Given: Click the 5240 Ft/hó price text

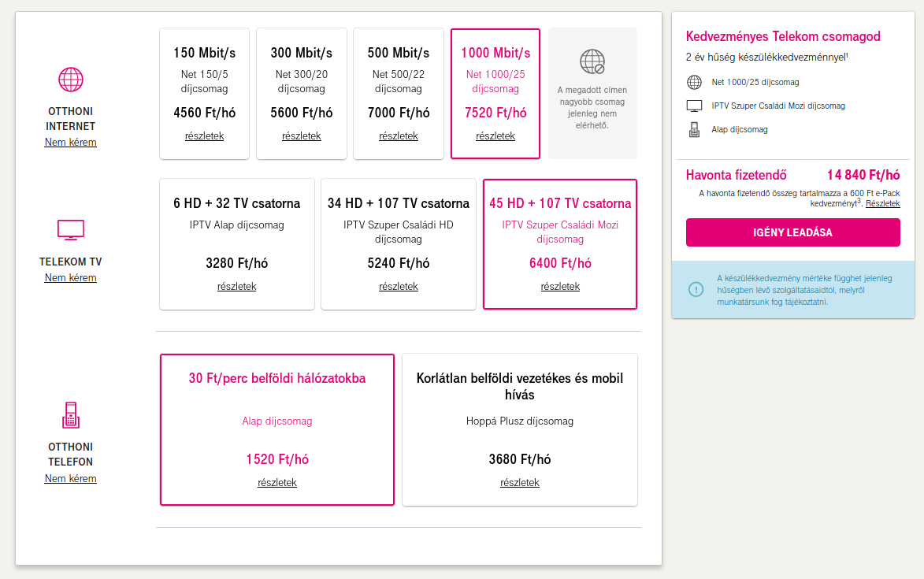Looking at the screenshot, I should click(399, 262).
